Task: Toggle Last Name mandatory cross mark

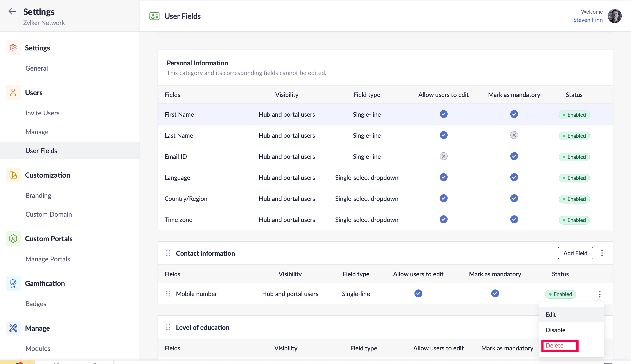Action: [514, 135]
